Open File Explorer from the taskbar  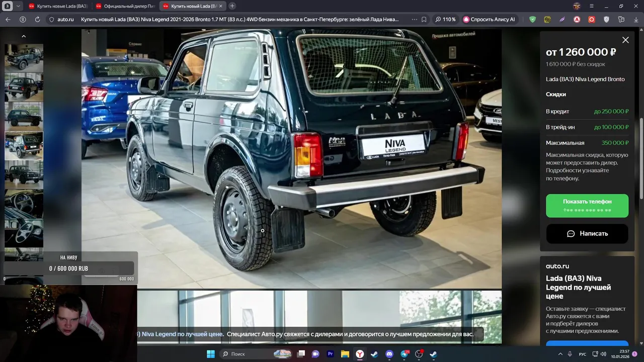pos(345,354)
